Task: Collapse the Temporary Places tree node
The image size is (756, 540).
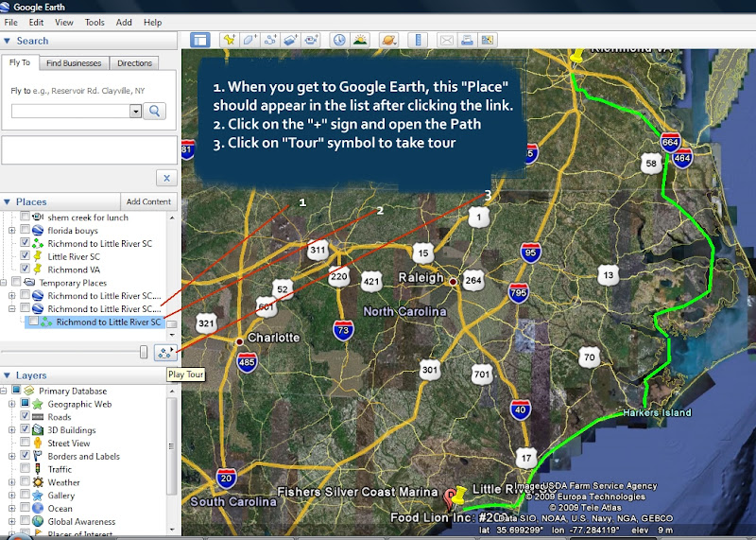Action: [3, 283]
